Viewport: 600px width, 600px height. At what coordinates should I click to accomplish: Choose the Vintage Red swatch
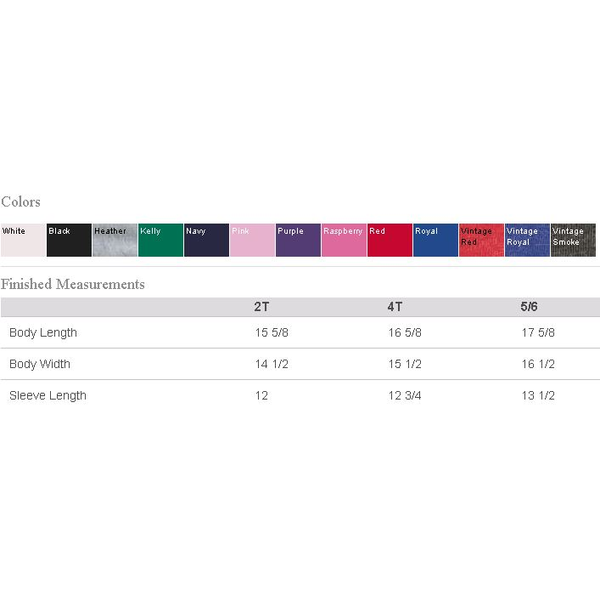(481, 240)
